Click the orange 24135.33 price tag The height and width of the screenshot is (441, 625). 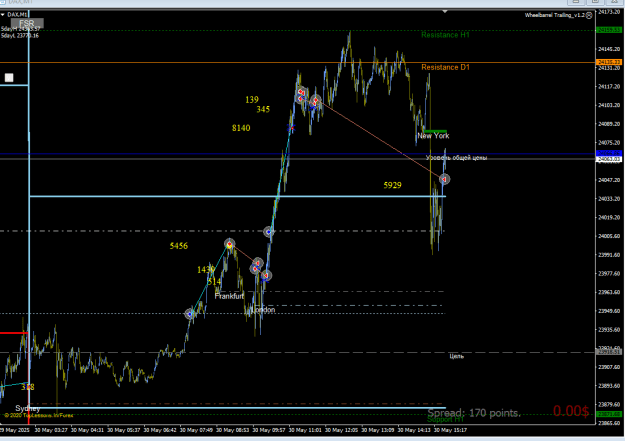coord(609,62)
